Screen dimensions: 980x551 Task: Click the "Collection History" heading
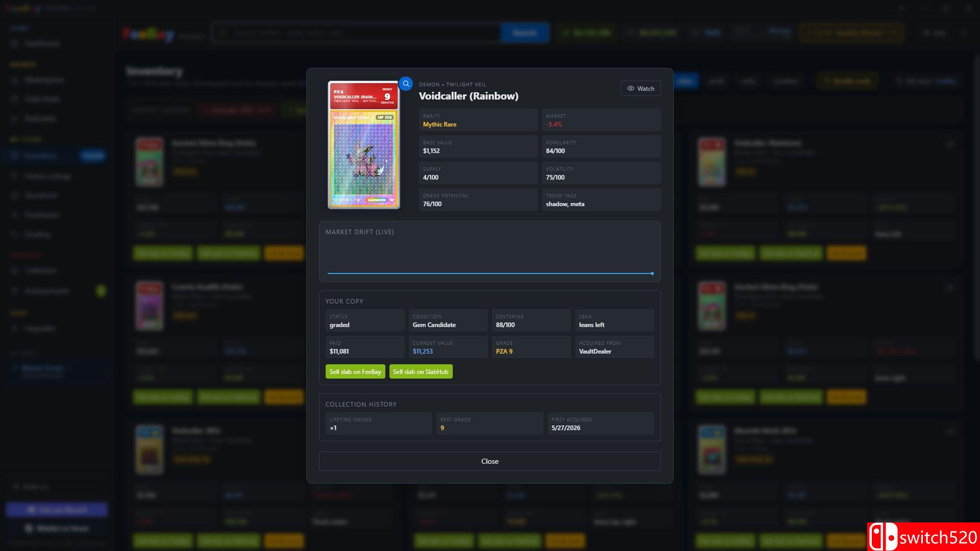(361, 405)
